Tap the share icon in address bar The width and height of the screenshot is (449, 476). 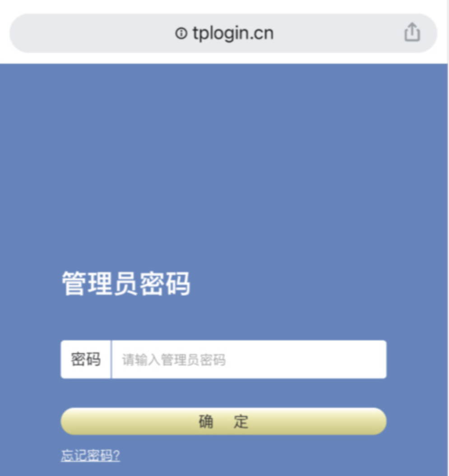point(412,32)
